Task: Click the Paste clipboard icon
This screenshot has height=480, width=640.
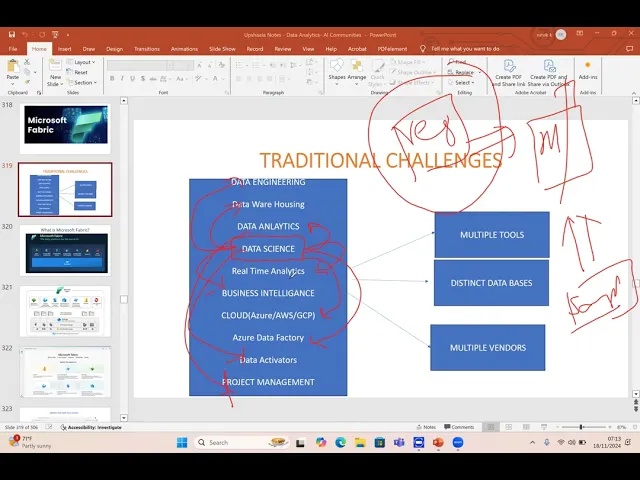Action: (13, 65)
